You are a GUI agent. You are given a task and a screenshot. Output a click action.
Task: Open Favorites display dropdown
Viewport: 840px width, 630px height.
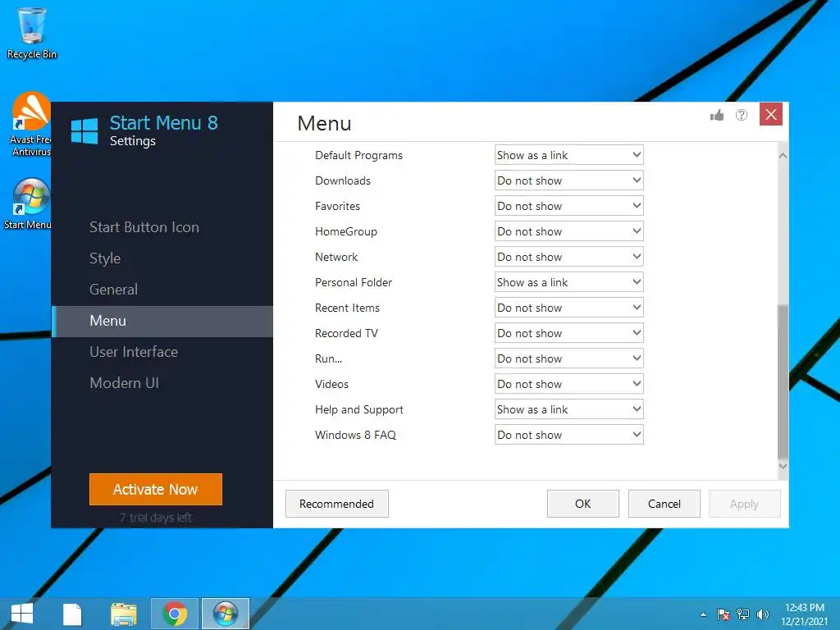click(569, 206)
